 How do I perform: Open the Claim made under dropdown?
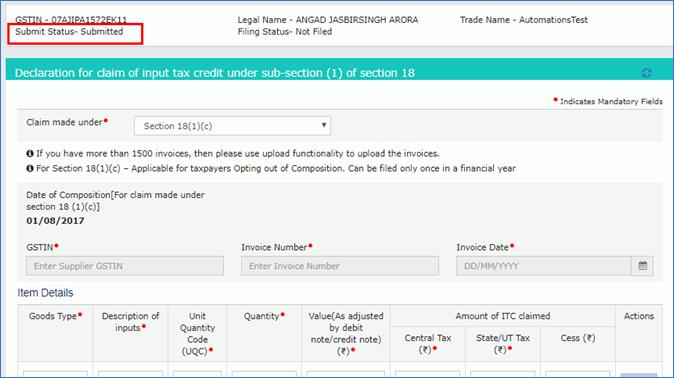pyautogui.click(x=232, y=126)
